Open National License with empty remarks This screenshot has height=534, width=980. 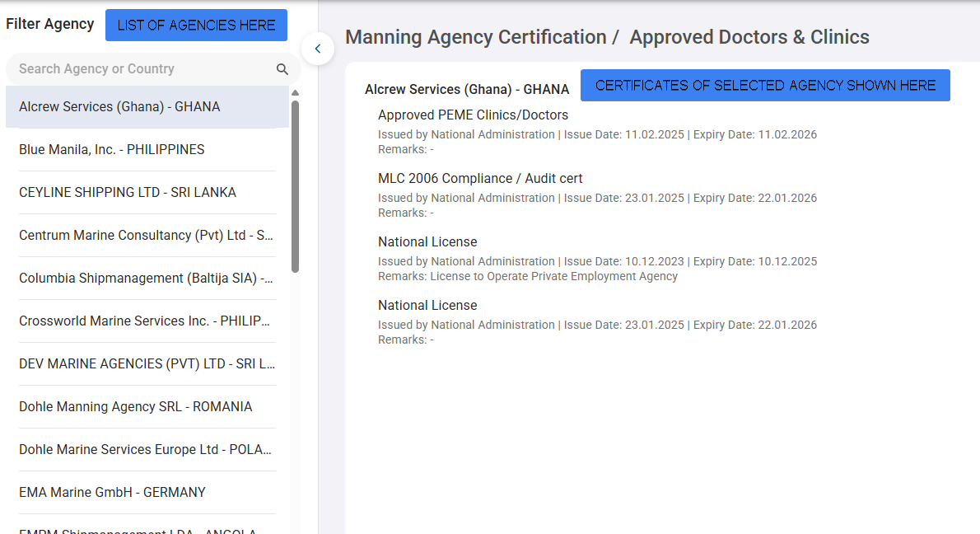coord(427,305)
